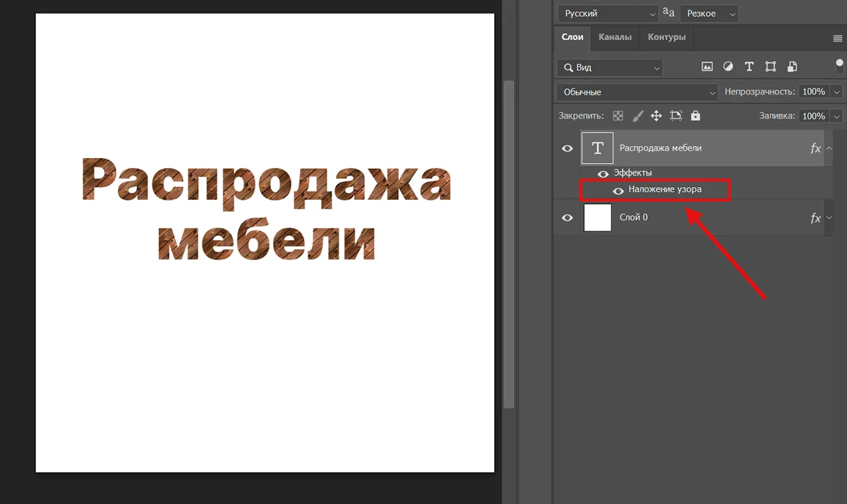Open the Непрозрачность opacity slider arrow

point(837,92)
